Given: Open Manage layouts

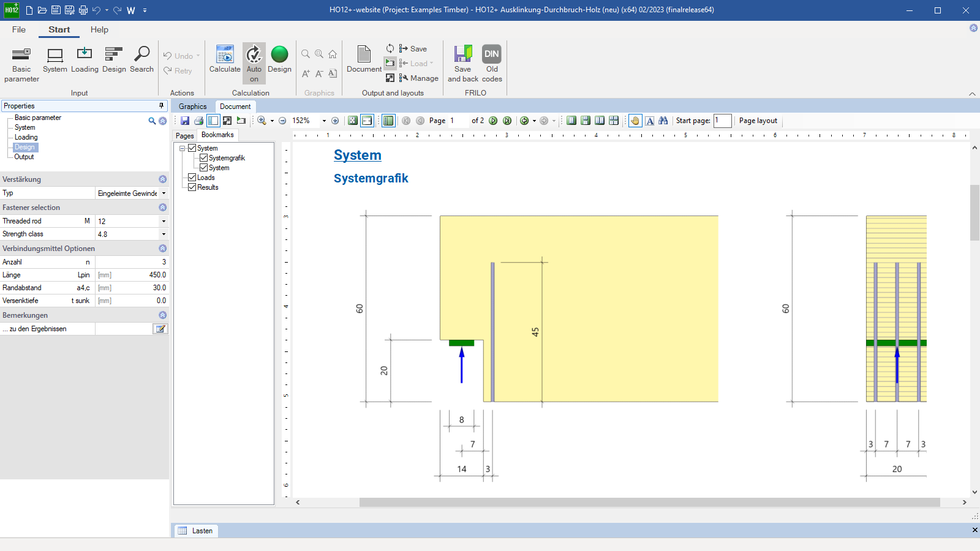Looking at the screenshot, I should point(419,78).
